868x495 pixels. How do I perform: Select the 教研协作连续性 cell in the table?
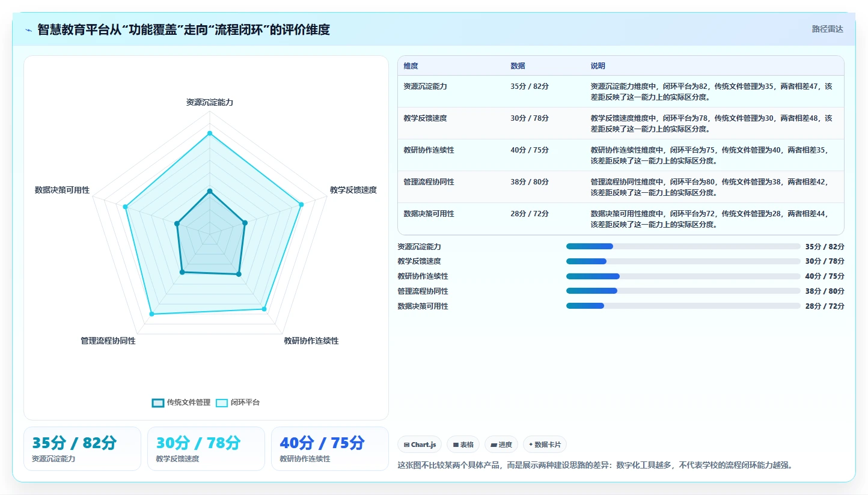(x=429, y=150)
